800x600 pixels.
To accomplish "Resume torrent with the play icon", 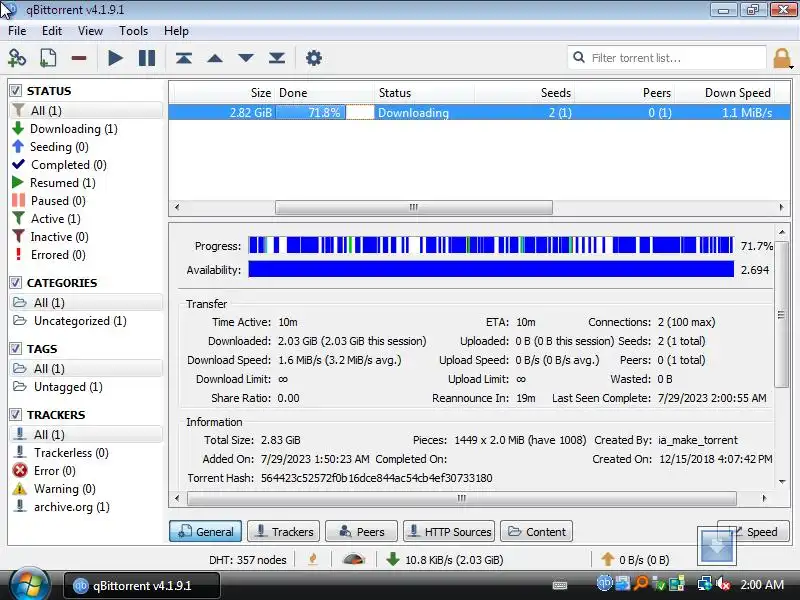I will pos(115,58).
